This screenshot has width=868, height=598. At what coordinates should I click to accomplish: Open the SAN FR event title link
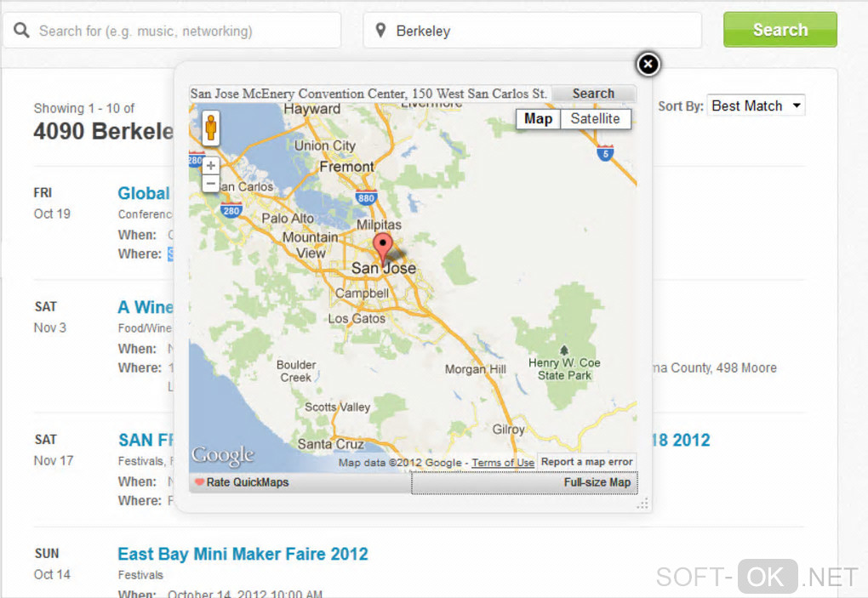coord(146,440)
